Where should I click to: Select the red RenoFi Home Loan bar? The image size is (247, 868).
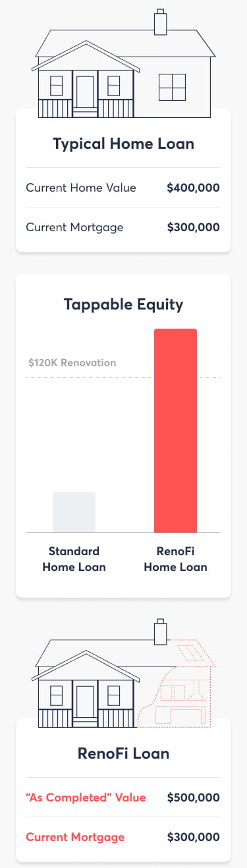[175, 430]
